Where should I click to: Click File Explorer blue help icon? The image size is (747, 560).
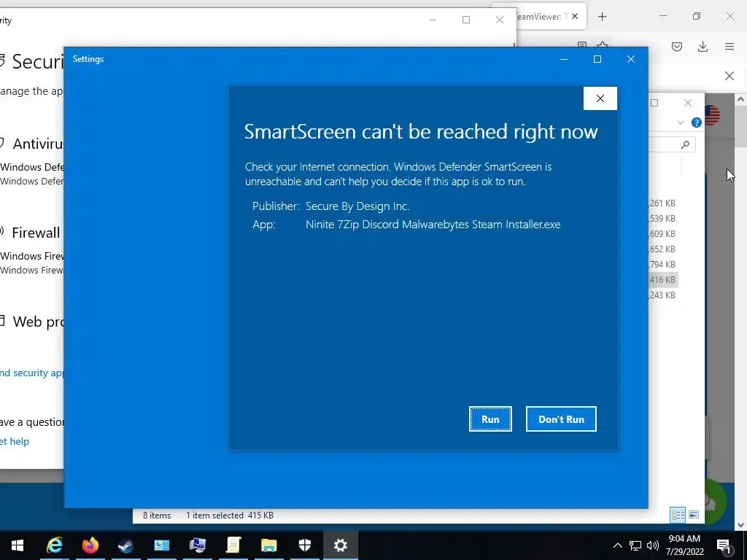coord(697,122)
